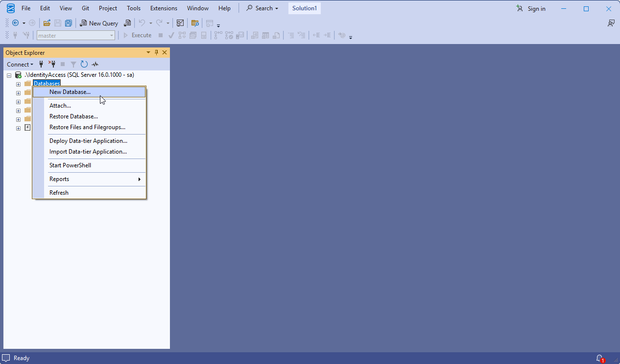
Task: Open the notifications bell in status bar
Action: (x=600, y=358)
